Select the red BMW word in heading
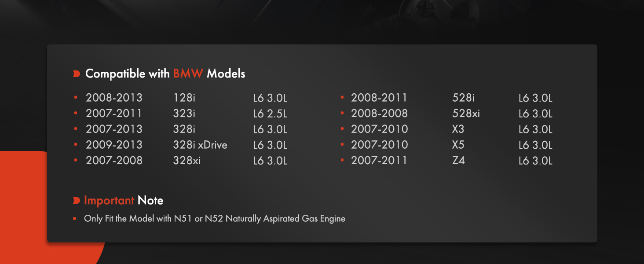The image size is (644, 264). click(x=188, y=73)
